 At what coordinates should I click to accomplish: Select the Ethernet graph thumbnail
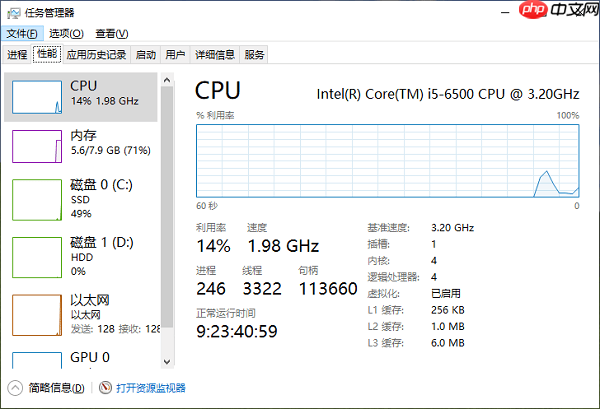pyautogui.click(x=37, y=314)
